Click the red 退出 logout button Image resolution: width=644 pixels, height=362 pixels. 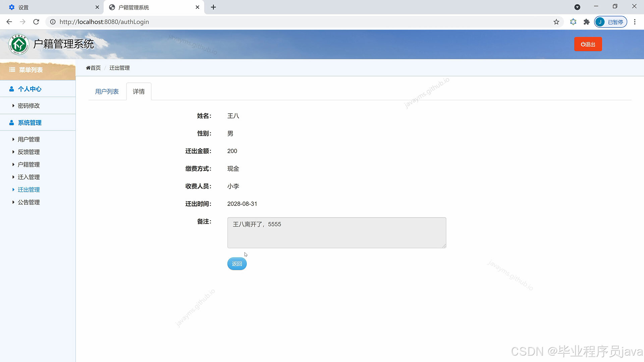[588, 44]
